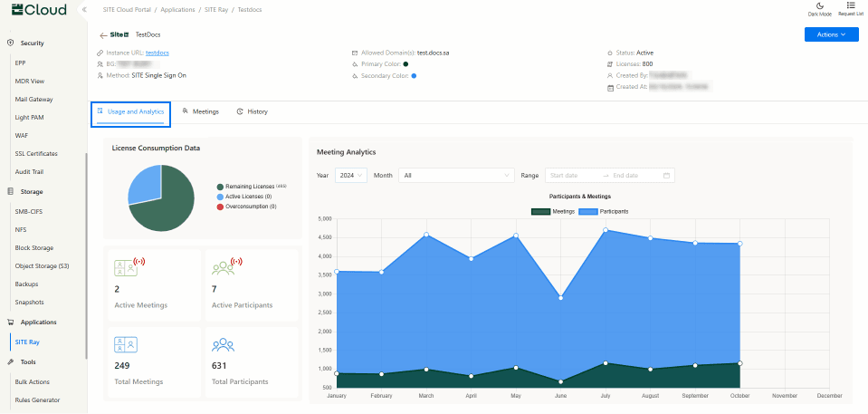Open the testdocs instance URL link
The height and width of the screenshot is (414, 868).
click(157, 53)
